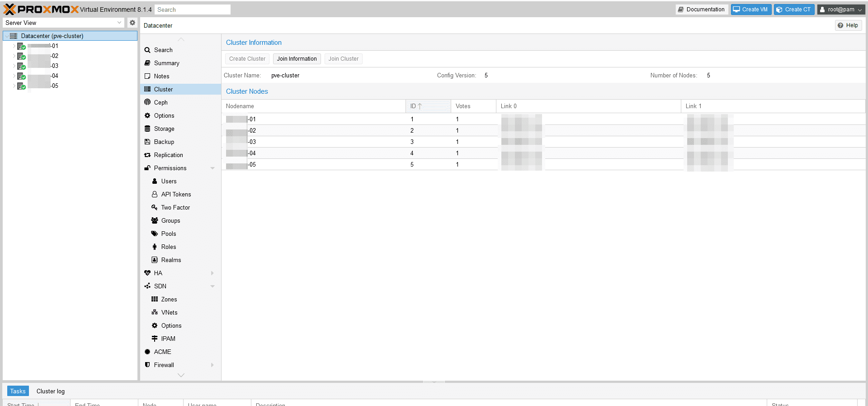This screenshot has width=868, height=406.
Task: Click the Permissions unlock icon
Action: pos(147,168)
